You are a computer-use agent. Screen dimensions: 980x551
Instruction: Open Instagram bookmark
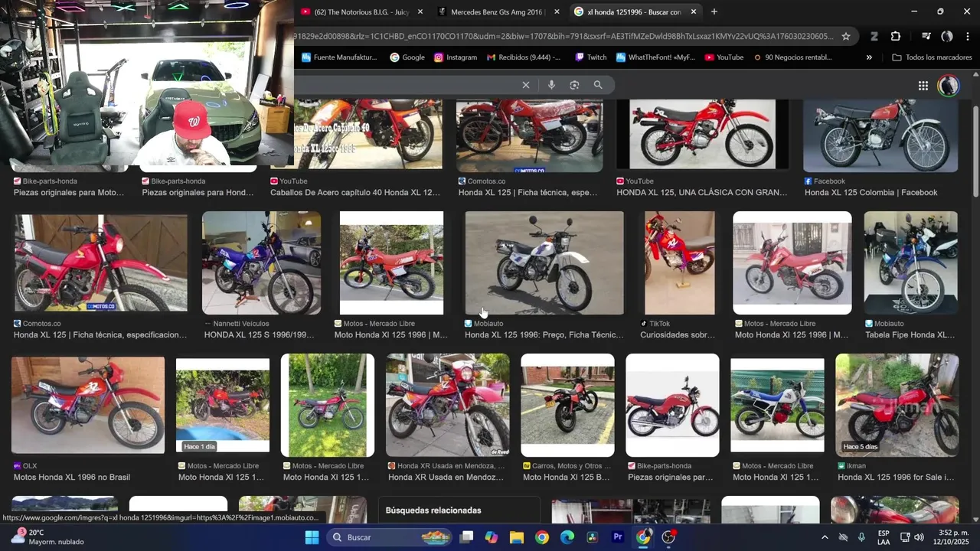pos(456,57)
